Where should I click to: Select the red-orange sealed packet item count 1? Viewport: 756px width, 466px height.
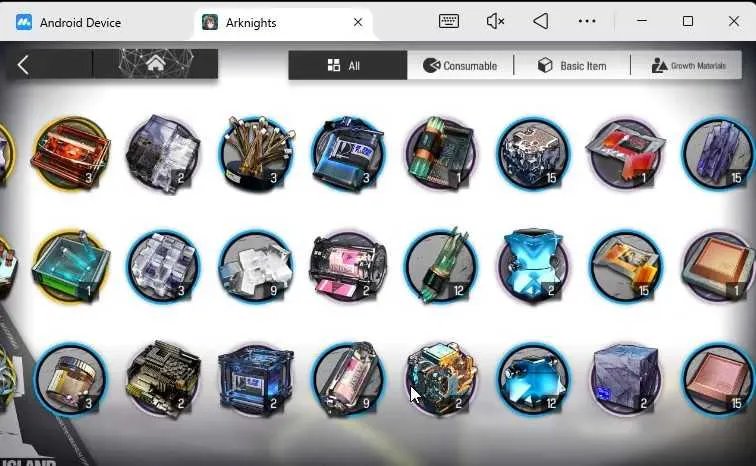click(x=626, y=153)
